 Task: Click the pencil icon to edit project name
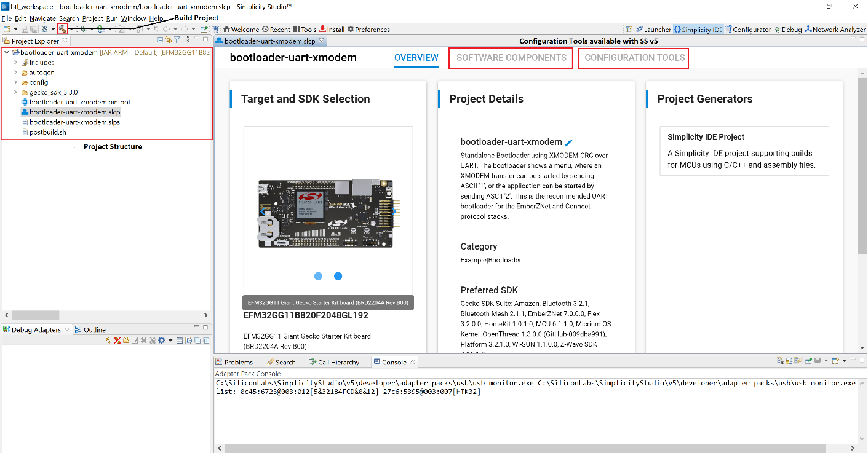click(569, 142)
